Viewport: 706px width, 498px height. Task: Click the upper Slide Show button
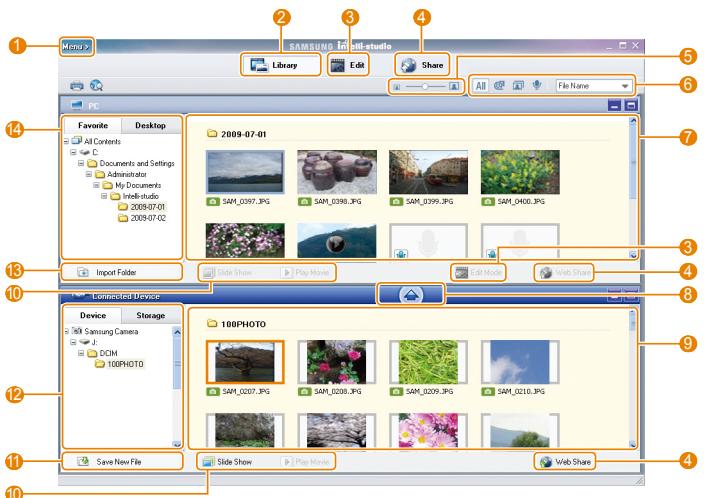[x=228, y=272]
